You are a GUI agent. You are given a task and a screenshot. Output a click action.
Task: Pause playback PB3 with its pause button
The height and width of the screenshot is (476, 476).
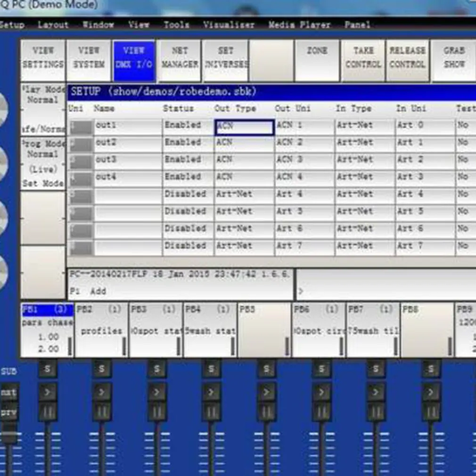pos(157,412)
